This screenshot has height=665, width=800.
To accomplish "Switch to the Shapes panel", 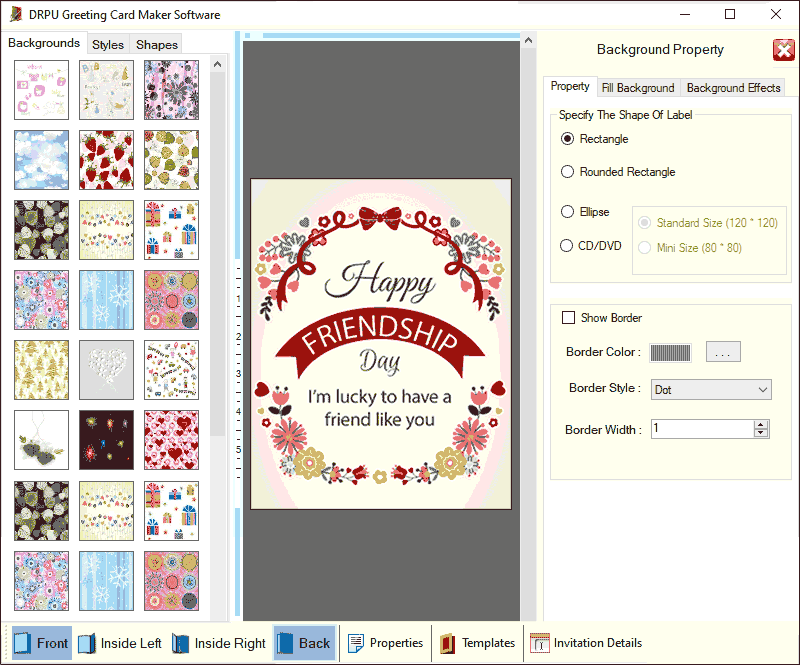I will (x=156, y=44).
